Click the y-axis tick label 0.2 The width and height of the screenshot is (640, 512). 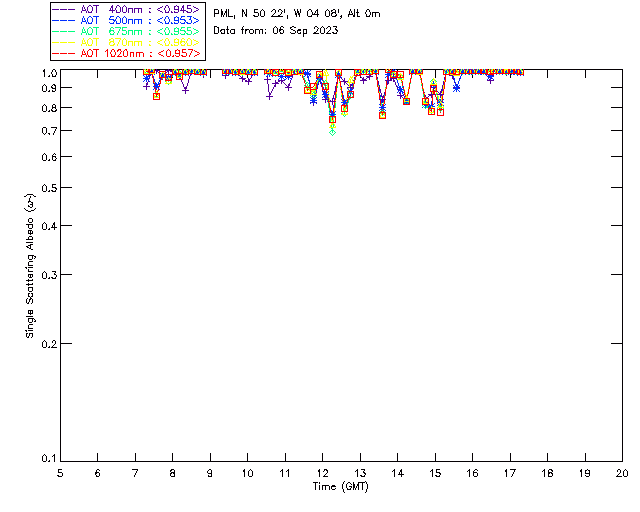coord(49,344)
